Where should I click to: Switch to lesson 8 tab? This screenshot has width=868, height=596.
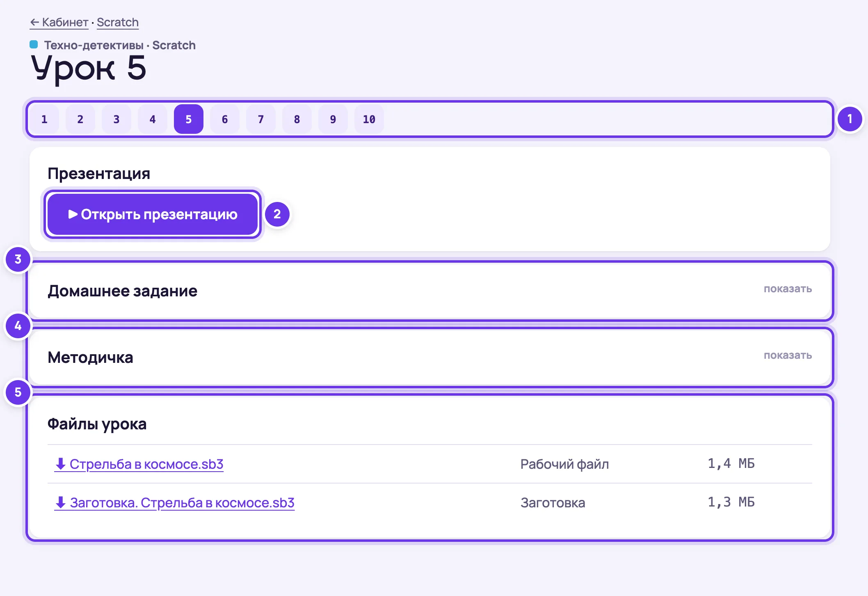[297, 119]
